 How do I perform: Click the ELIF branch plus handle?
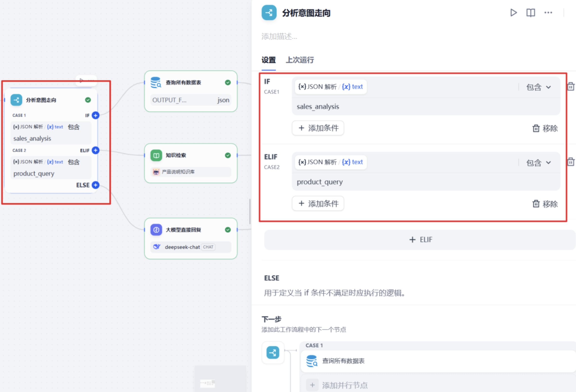[x=95, y=150]
